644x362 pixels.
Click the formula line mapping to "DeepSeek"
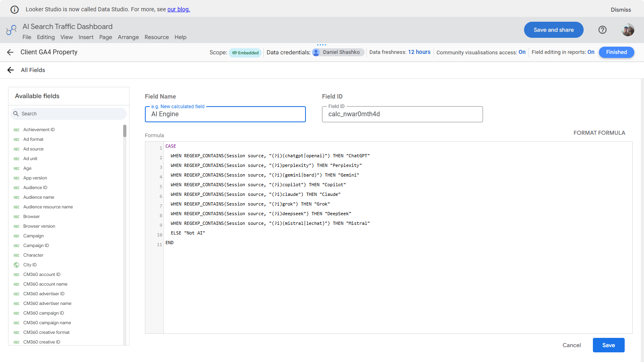pyautogui.click(x=261, y=214)
